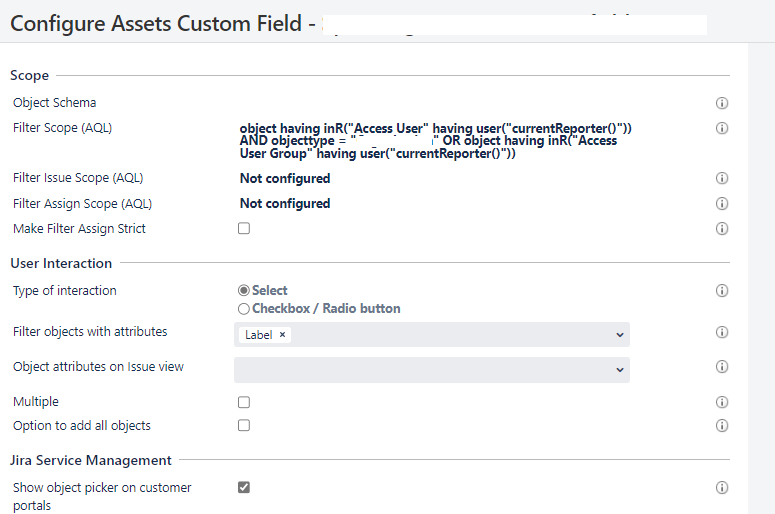Click the Jira Service Management heading

tap(91, 461)
